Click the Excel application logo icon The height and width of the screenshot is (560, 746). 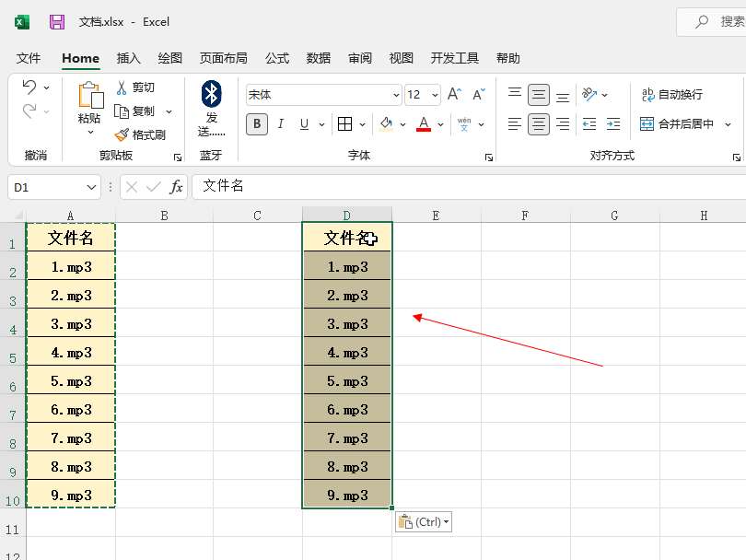(22, 22)
